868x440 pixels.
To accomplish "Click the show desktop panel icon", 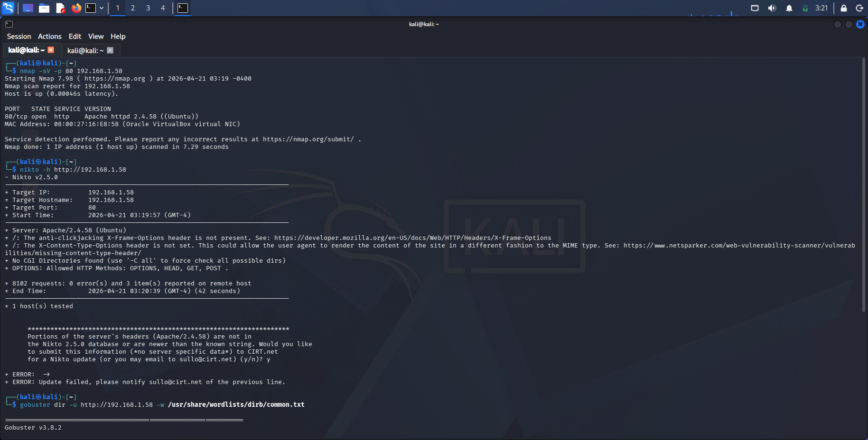I will click(28, 8).
